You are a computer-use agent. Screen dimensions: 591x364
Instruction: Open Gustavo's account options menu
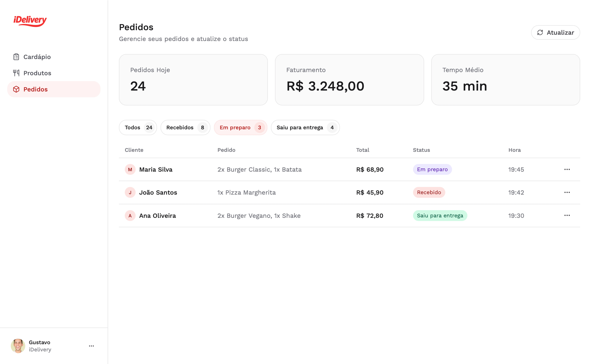point(91,346)
